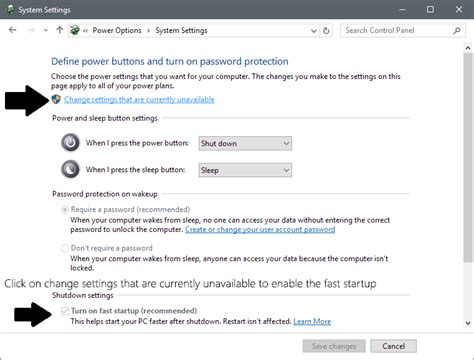This screenshot has height=360, width=474.
Task: Open Power Options breadcrumb
Action: [x=117, y=30]
